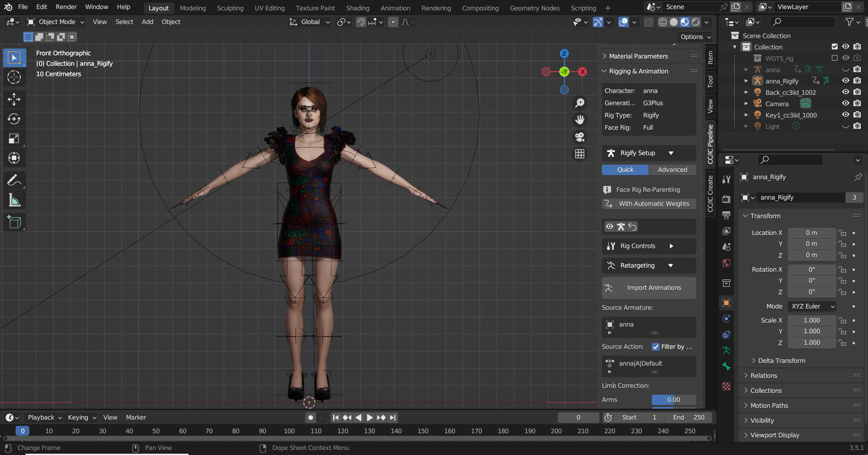
Task: Open the Object Mode dropdown
Action: tap(56, 22)
